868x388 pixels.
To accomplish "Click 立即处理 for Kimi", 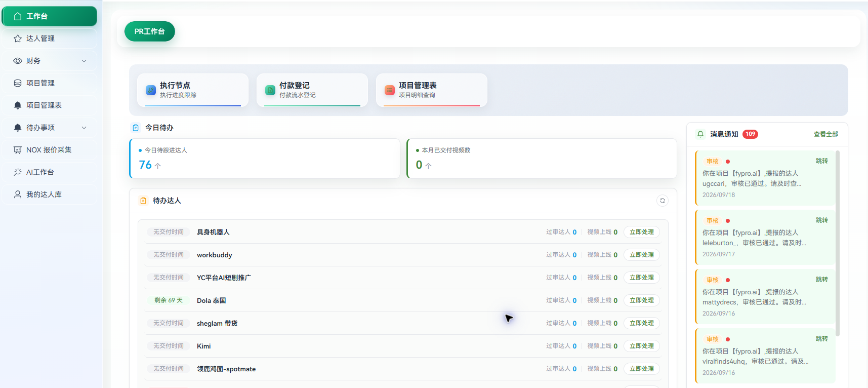I will point(641,346).
